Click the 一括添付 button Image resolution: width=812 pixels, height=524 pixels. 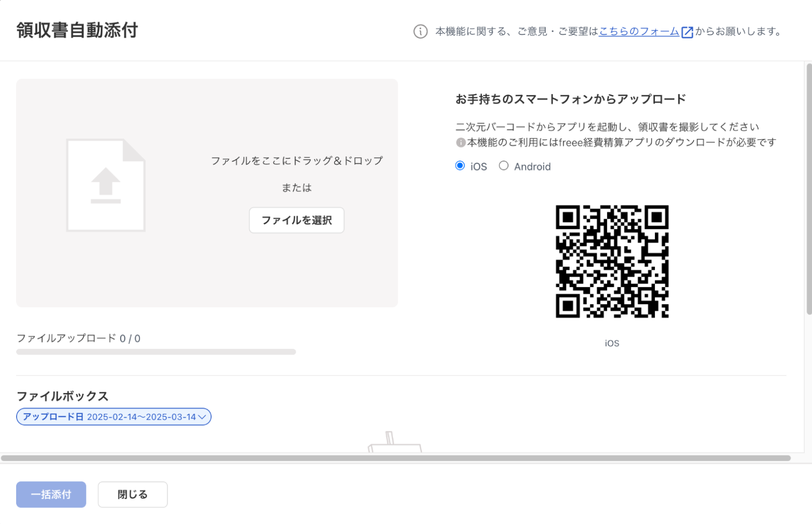[51, 494]
